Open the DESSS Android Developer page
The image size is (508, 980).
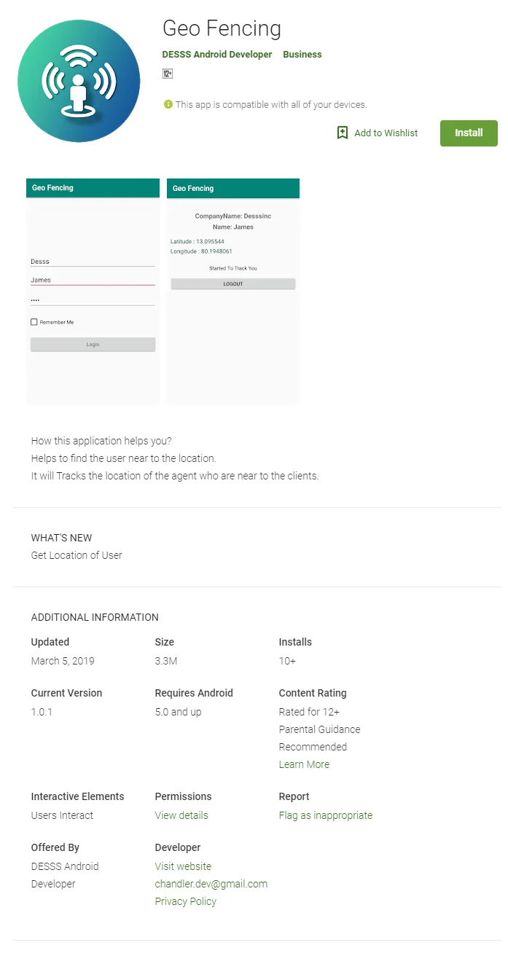point(217,55)
